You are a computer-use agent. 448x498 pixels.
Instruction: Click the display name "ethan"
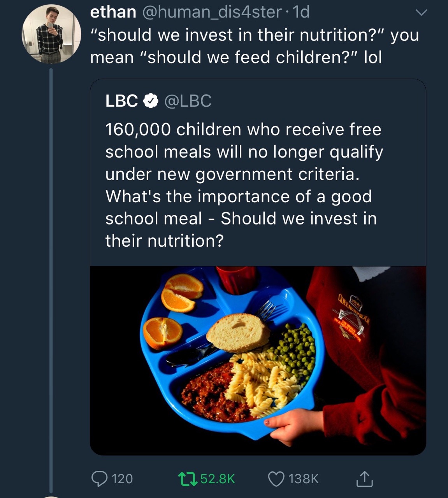(x=113, y=12)
